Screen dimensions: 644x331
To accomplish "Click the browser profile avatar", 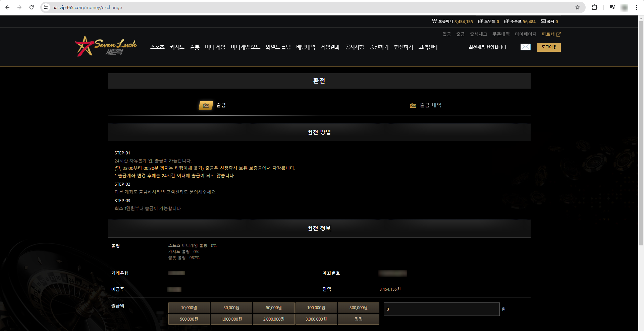I will tap(625, 7).
